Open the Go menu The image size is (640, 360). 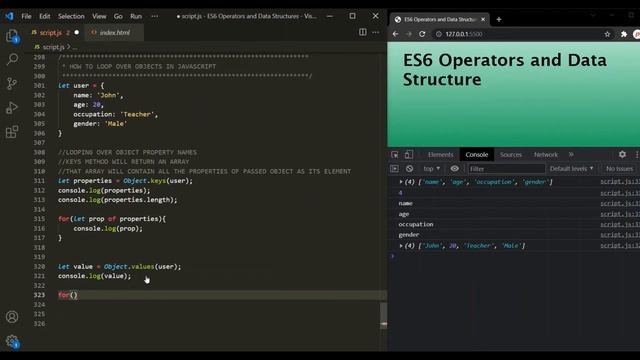118,16
